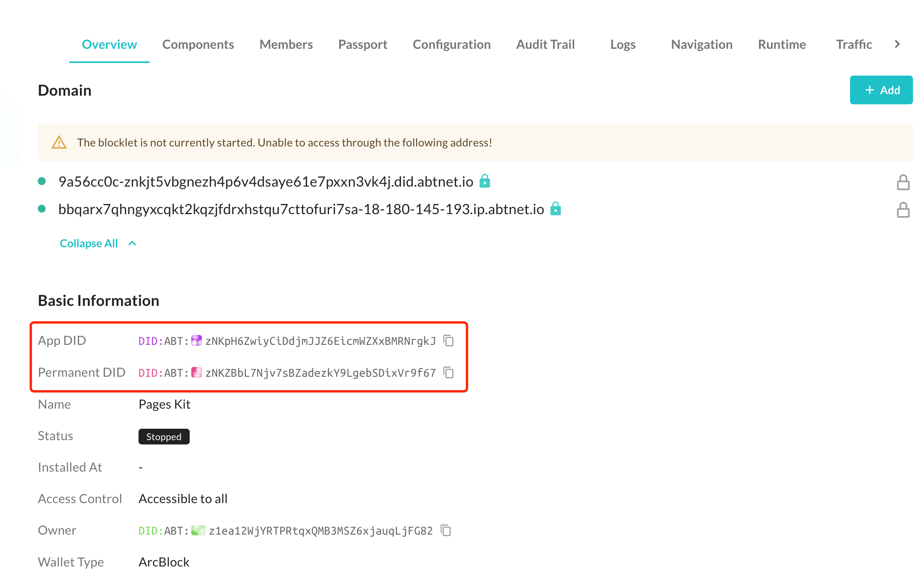Copy the App DID value
The image size is (924, 585).
tap(449, 341)
